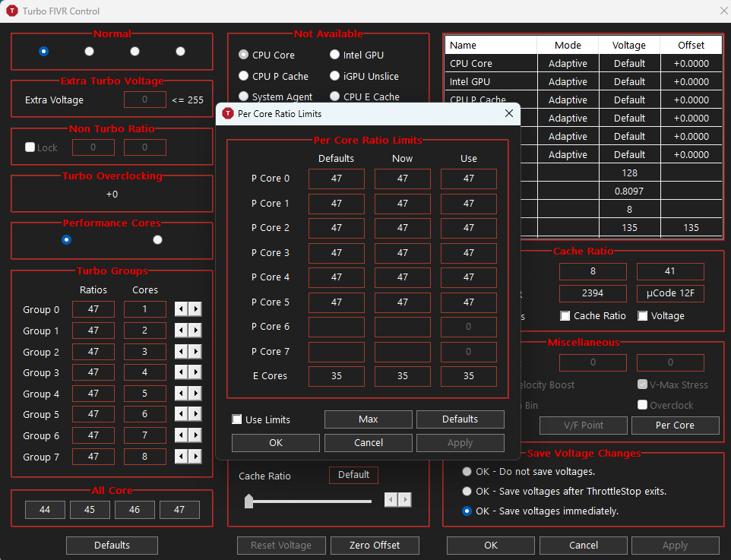Select the first Normal profile radio button
The image size is (731, 560).
(44, 52)
